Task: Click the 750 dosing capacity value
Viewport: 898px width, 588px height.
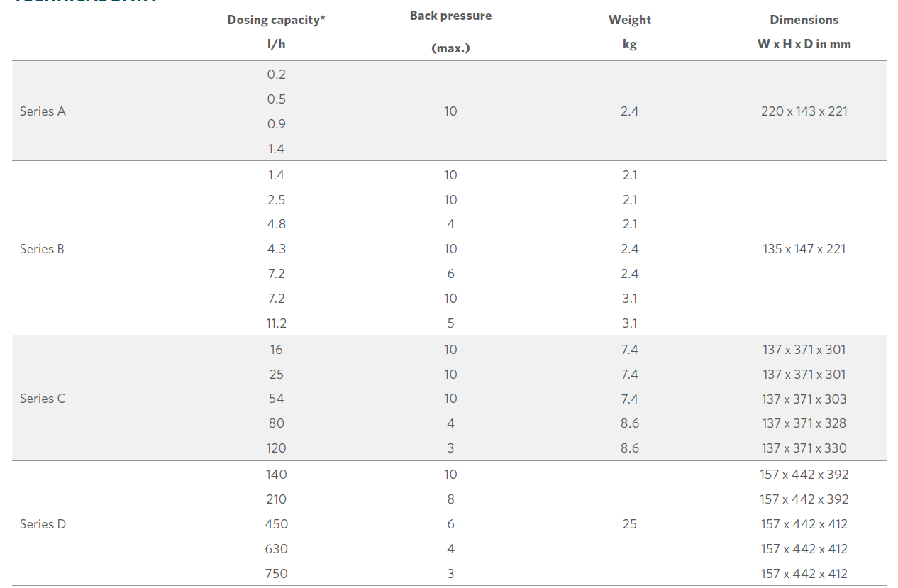Action: pyautogui.click(x=277, y=574)
